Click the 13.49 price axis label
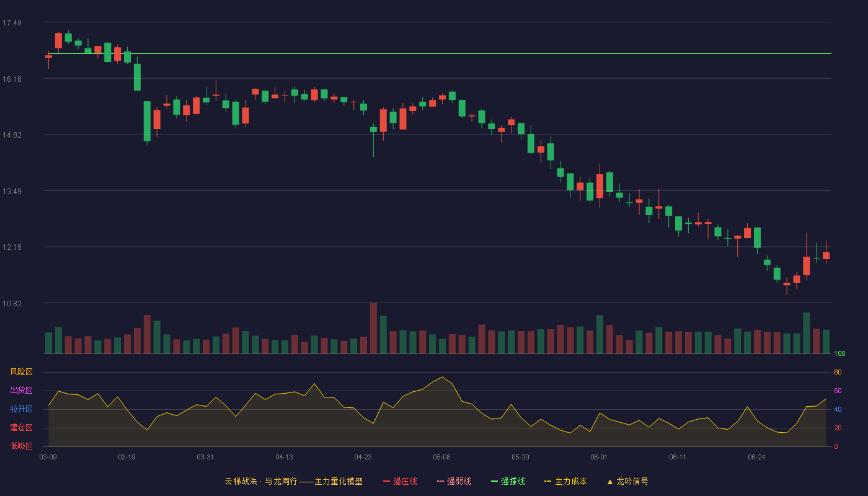 pyautogui.click(x=12, y=192)
